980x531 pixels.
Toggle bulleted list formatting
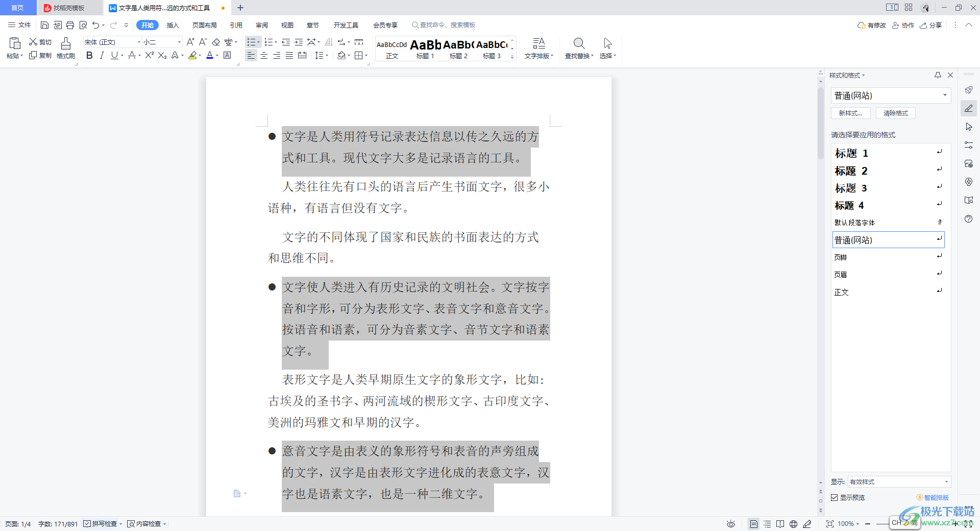(x=251, y=42)
